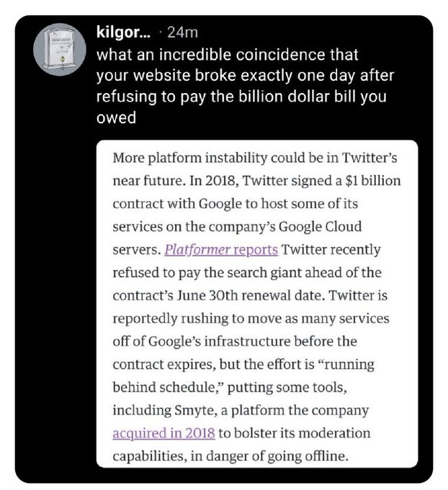The image size is (448, 490).
Task: Click the "Google Cloud" phrase in article
Action: pyautogui.click(x=320, y=226)
